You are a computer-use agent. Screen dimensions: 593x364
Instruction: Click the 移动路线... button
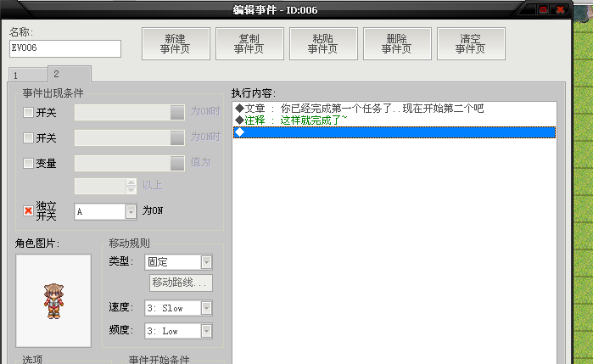[x=181, y=283]
